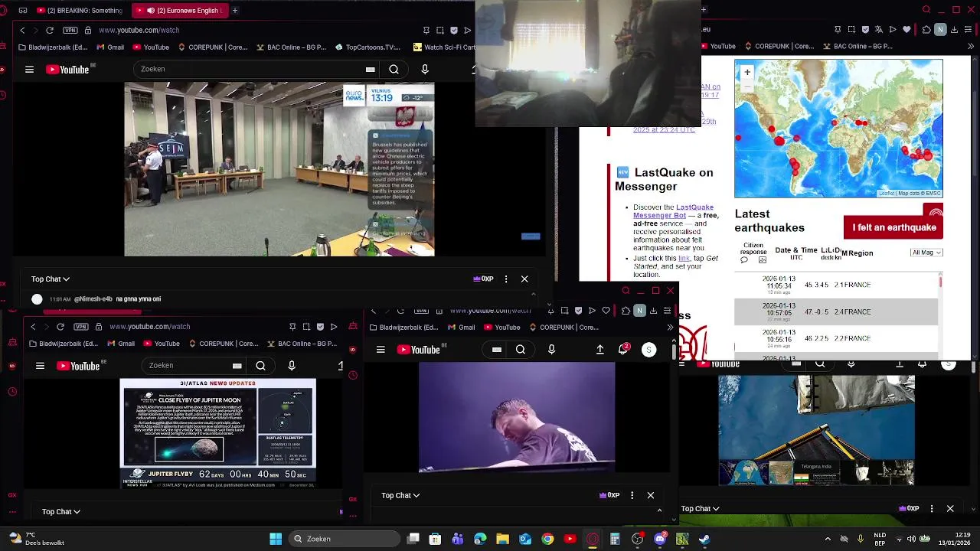Click YouTube search magnifier in Euronews window
The width and height of the screenshot is (980, 551).
394,69
